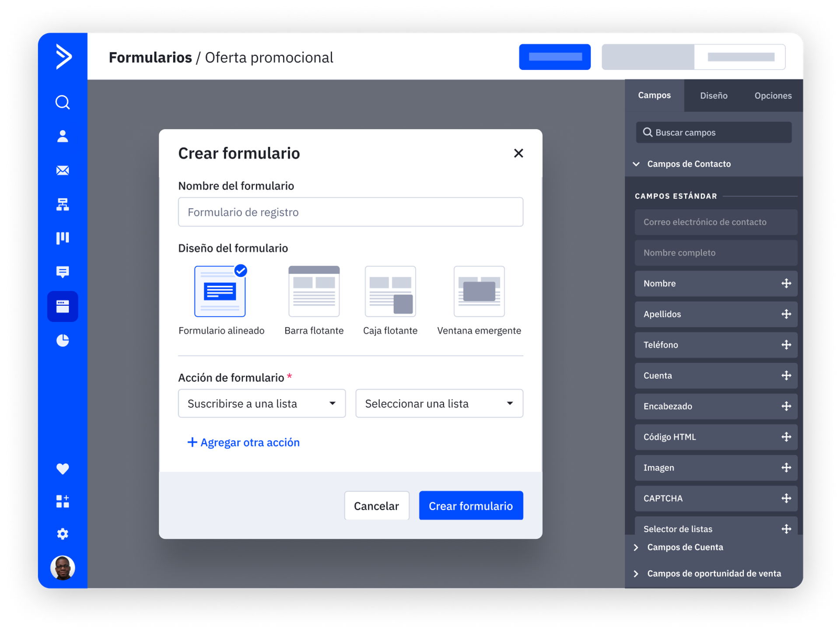The height and width of the screenshot is (630, 840).
Task: Choose the Ventana emergente layout
Action: [479, 291]
